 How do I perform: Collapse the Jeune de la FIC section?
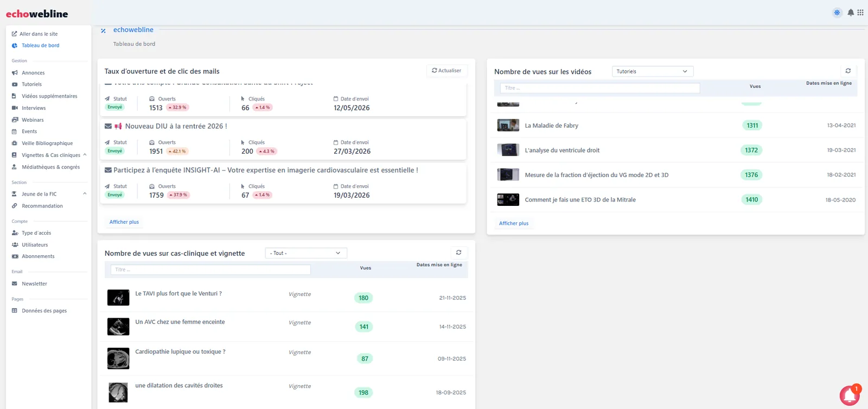click(x=85, y=194)
